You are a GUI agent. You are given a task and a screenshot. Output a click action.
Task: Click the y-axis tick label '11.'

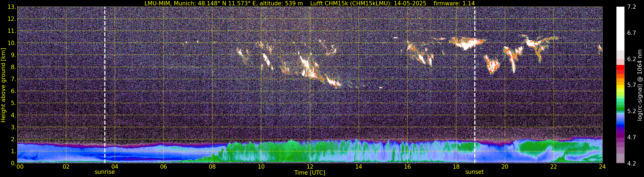12,31
